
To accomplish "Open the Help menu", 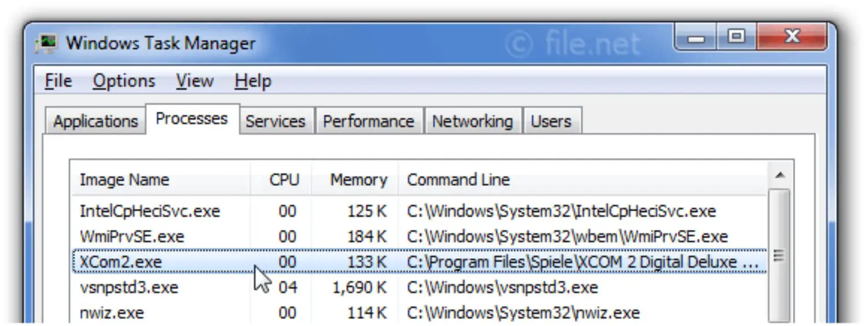I will coord(253,81).
